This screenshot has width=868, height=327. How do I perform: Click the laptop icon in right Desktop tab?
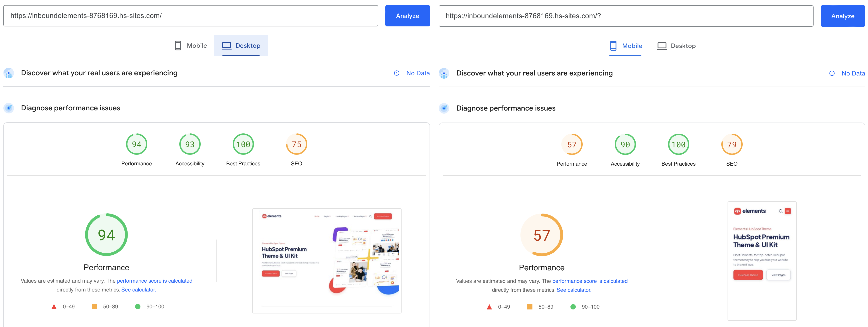662,46
